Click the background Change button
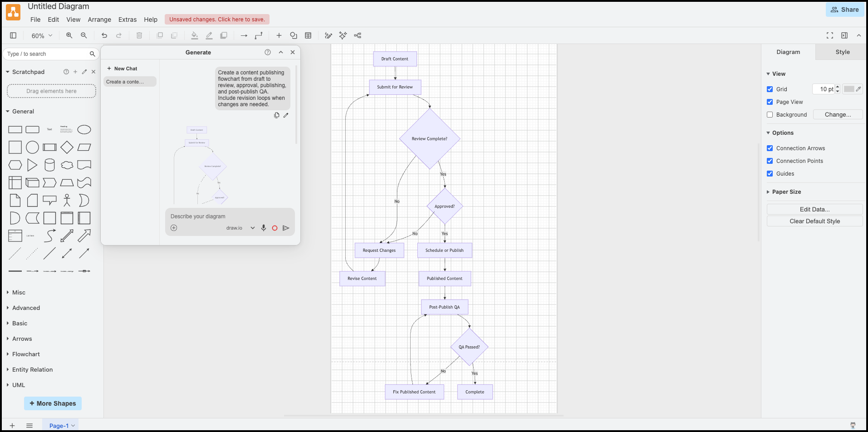Image resolution: width=868 pixels, height=432 pixels. click(838, 115)
